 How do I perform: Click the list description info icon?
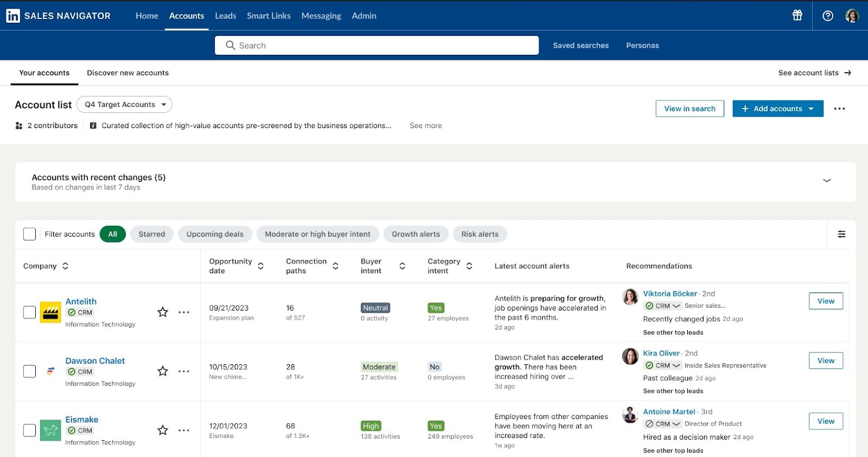(x=93, y=125)
